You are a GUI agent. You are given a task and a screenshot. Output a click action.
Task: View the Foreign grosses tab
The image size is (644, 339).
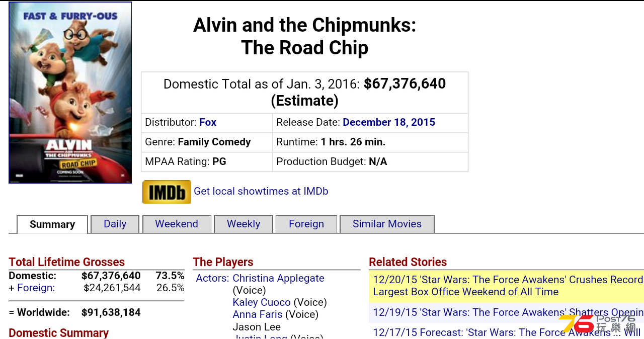306,224
